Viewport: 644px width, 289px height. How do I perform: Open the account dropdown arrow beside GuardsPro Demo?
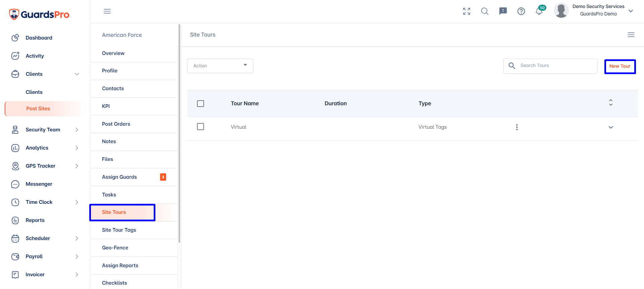pos(631,11)
